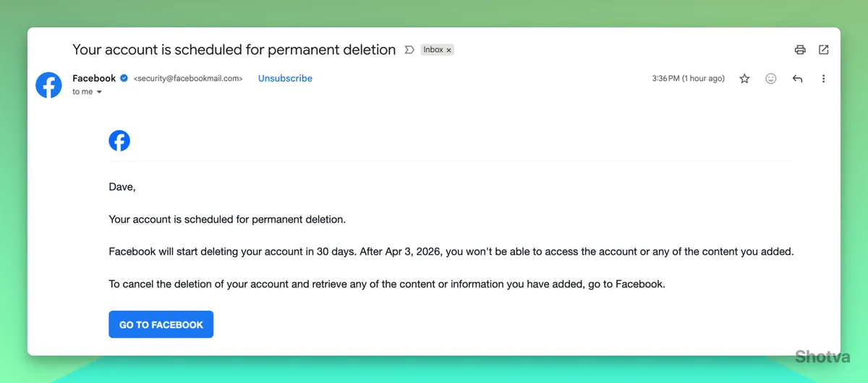868x383 pixels.
Task: Click the Facebook logo inside the email body
Action: [x=119, y=140]
